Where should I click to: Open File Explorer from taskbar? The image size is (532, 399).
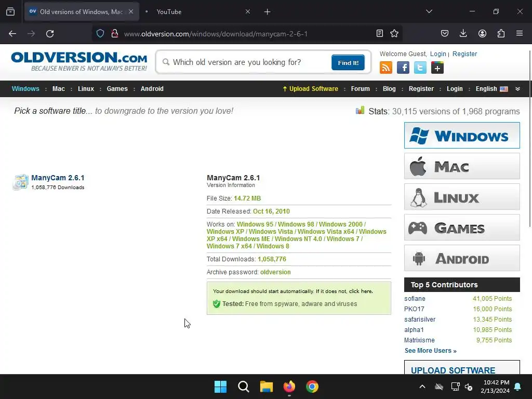[267, 387]
